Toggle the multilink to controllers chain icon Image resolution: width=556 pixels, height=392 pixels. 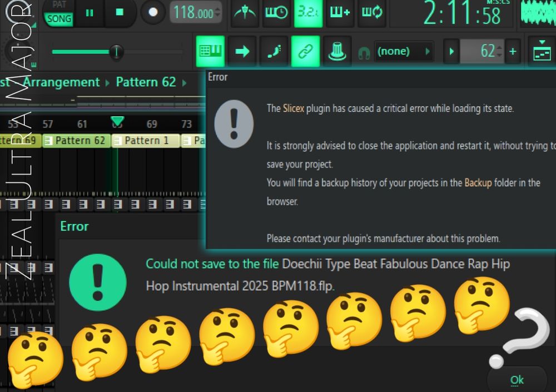pyautogui.click(x=305, y=51)
